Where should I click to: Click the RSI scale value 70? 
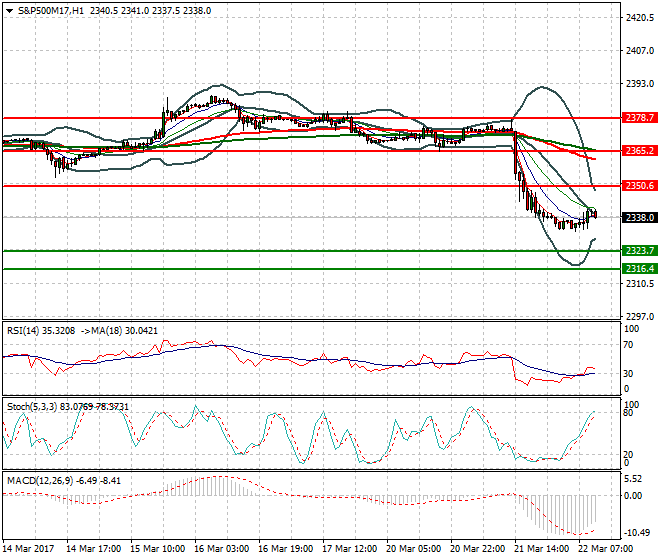click(x=628, y=345)
